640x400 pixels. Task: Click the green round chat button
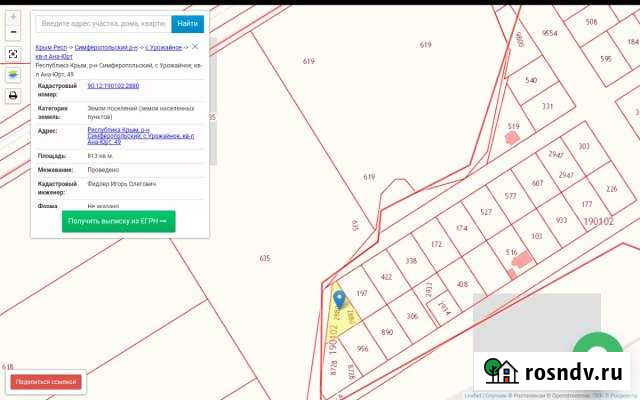[602, 352]
